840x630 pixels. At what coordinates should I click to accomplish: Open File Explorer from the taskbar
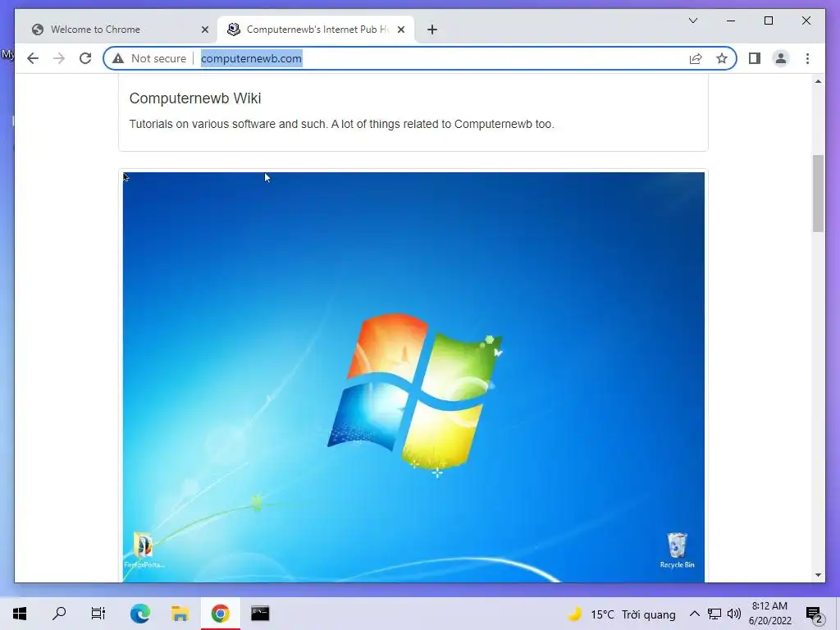point(180,614)
